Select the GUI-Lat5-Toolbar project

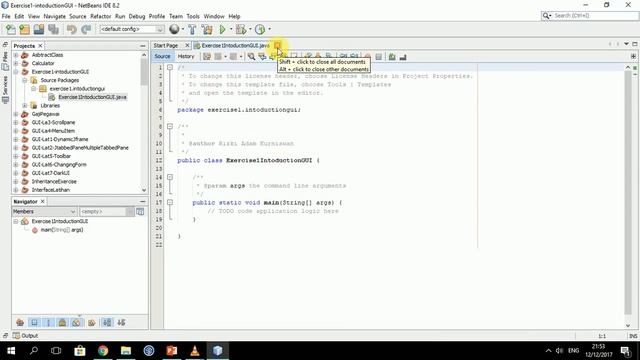(51, 156)
